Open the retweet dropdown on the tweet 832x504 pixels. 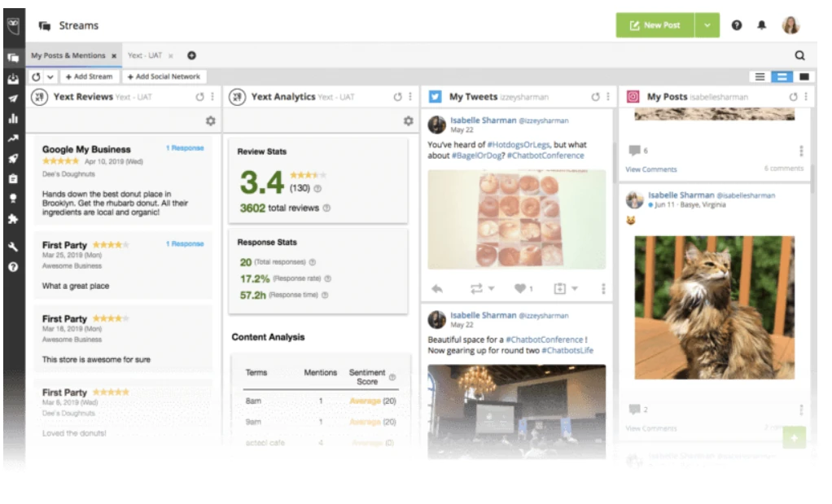[x=492, y=289]
